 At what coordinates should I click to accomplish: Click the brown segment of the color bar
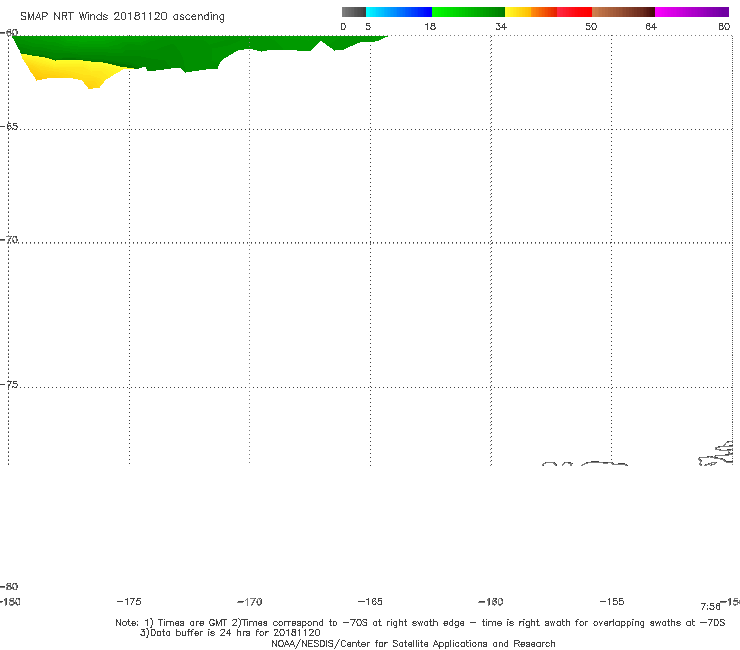coord(623,12)
